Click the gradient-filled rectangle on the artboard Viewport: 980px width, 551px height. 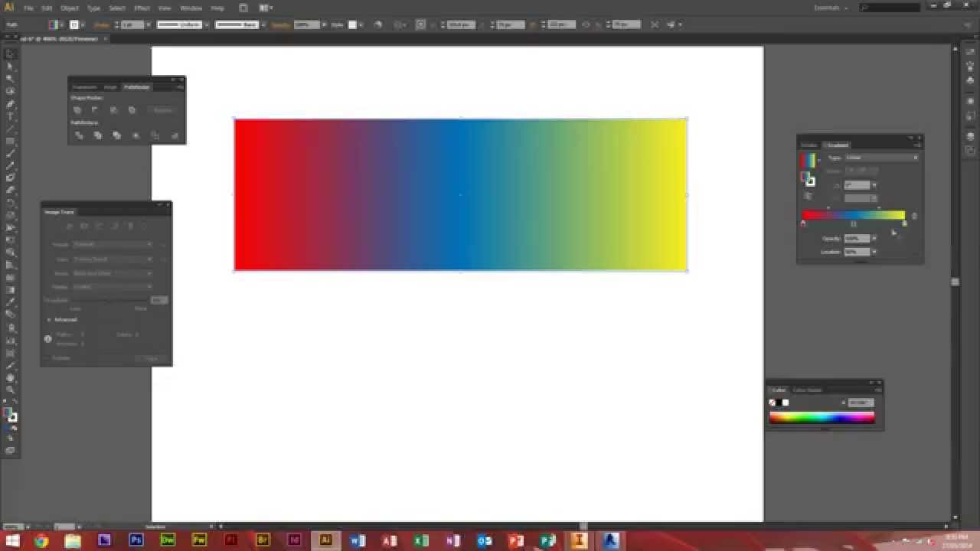tap(460, 194)
